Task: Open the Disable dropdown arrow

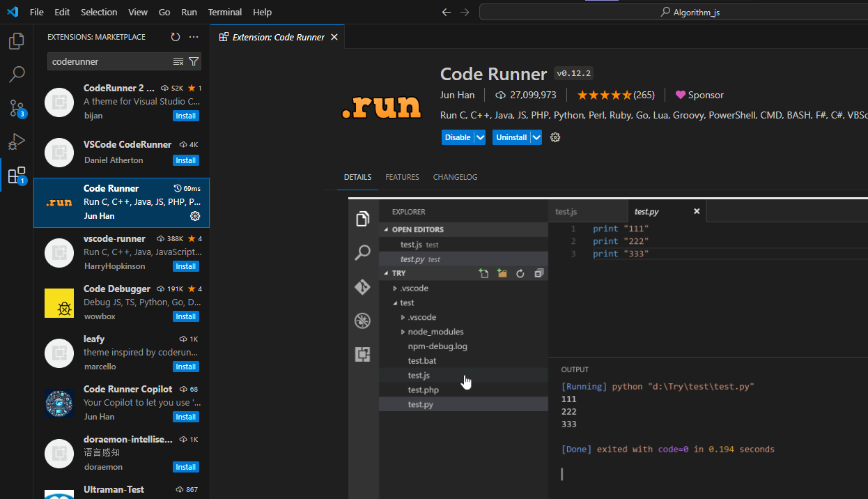Action: (480, 137)
